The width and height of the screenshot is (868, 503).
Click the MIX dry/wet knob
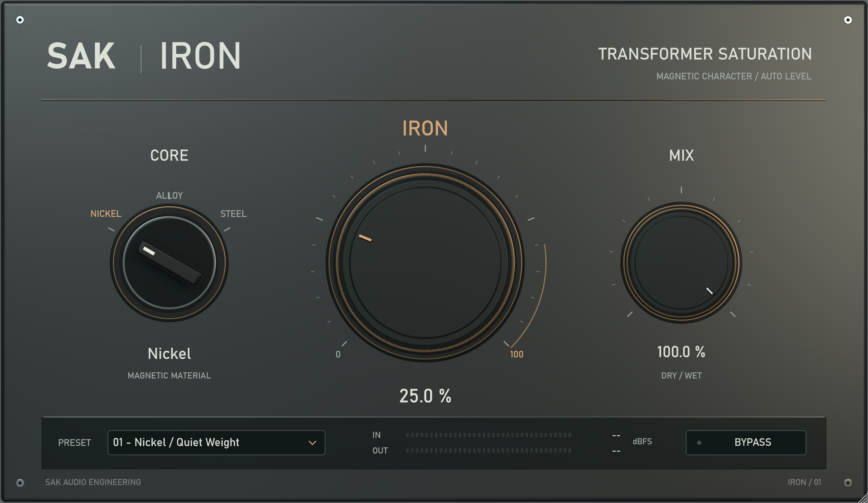(x=681, y=262)
